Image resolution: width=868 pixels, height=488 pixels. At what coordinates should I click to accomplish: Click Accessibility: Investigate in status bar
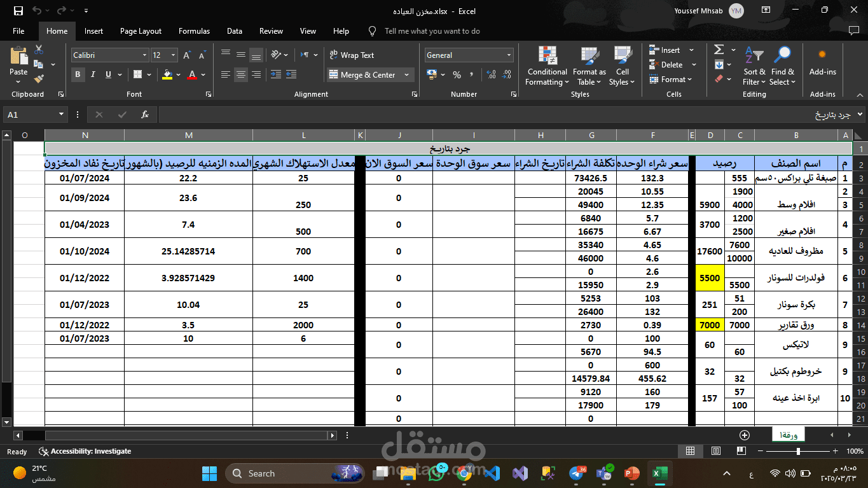85,451
